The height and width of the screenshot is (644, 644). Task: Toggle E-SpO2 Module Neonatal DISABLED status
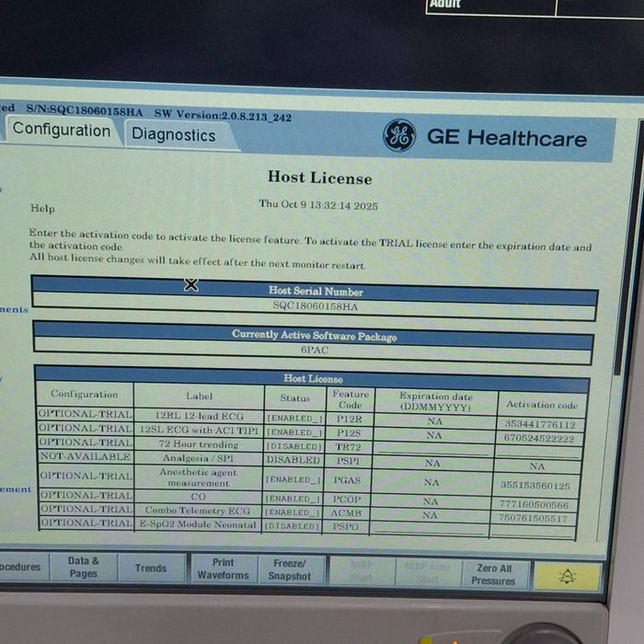pyautogui.click(x=292, y=526)
